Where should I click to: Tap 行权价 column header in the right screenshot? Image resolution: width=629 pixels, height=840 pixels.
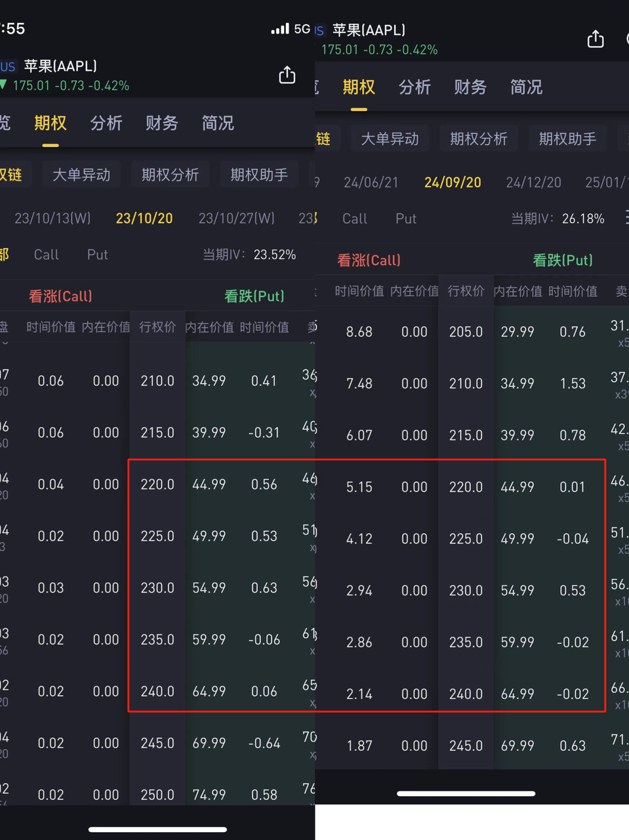(x=466, y=291)
